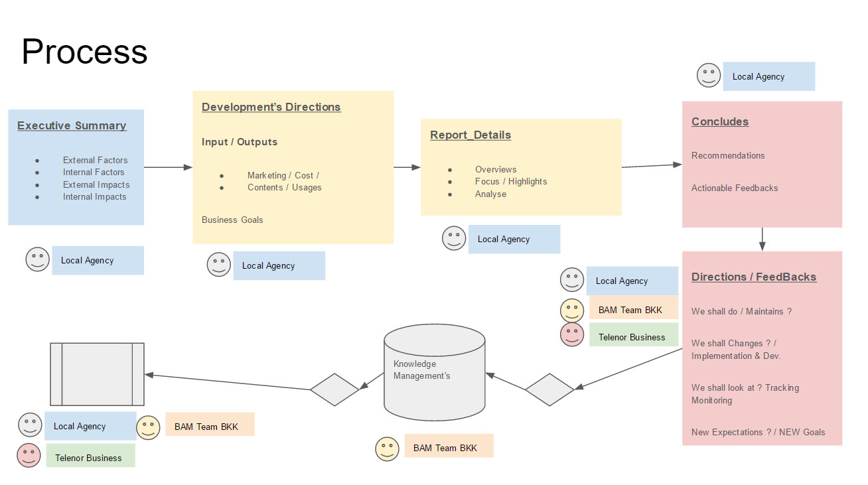This screenshot has width=868, height=485.
Task: Select the Business Goals text
Action: [232, 220]
